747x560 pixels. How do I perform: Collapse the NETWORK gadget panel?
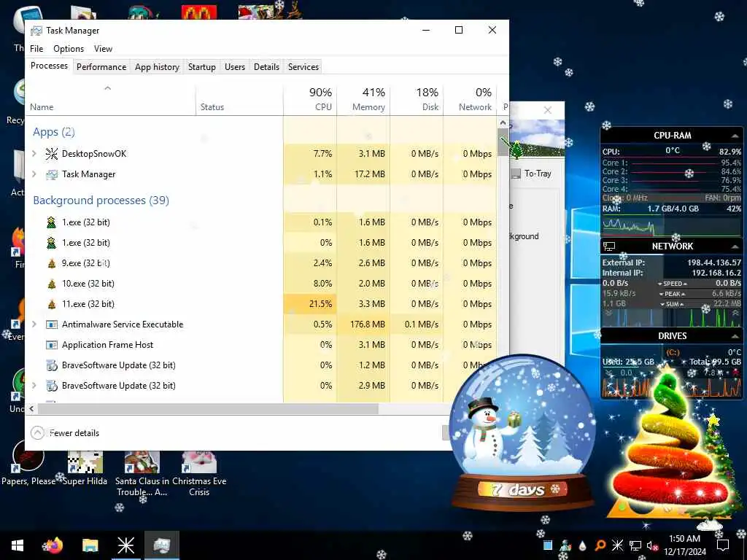pos(735,246)
